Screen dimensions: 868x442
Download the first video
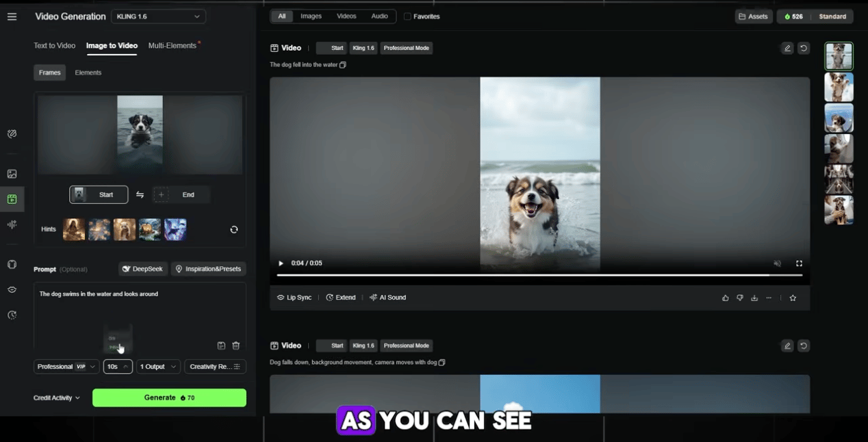(x=754, y=298)
